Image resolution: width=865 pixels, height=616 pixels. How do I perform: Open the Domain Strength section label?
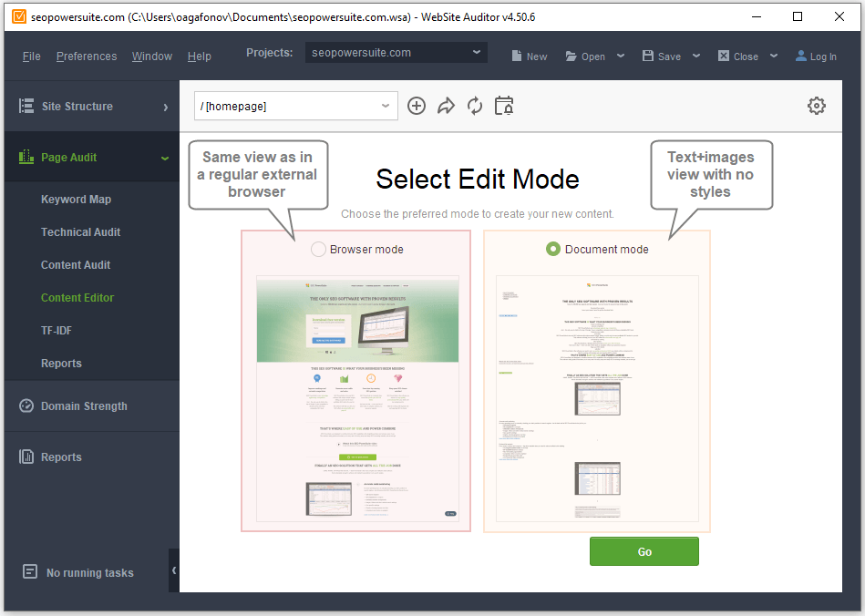tap(84, 406)
